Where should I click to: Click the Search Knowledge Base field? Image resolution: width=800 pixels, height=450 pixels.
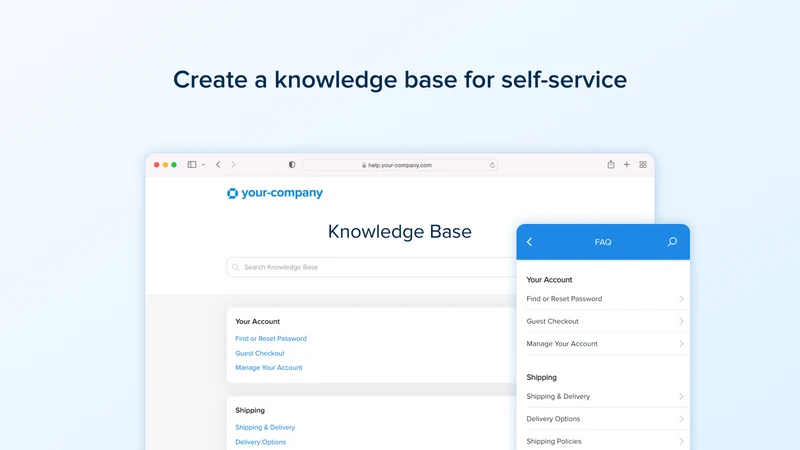pyautogui.click(x=371, y=267)
